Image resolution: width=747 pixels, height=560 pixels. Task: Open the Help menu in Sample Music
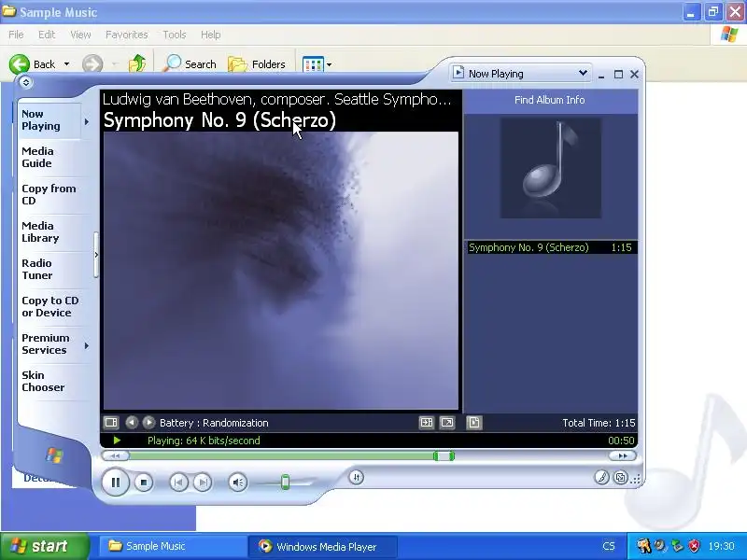coord(211,35)
